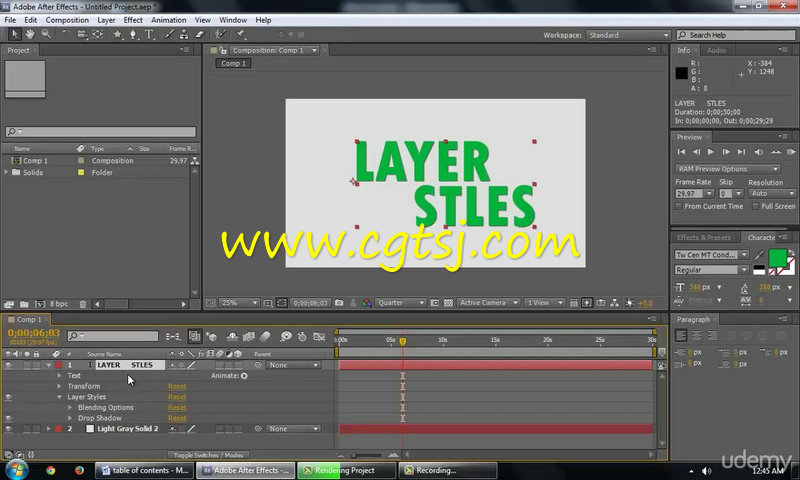Open Firefox from taskbar
This screenshot has width=800, height=480.
tap(79, 470)
